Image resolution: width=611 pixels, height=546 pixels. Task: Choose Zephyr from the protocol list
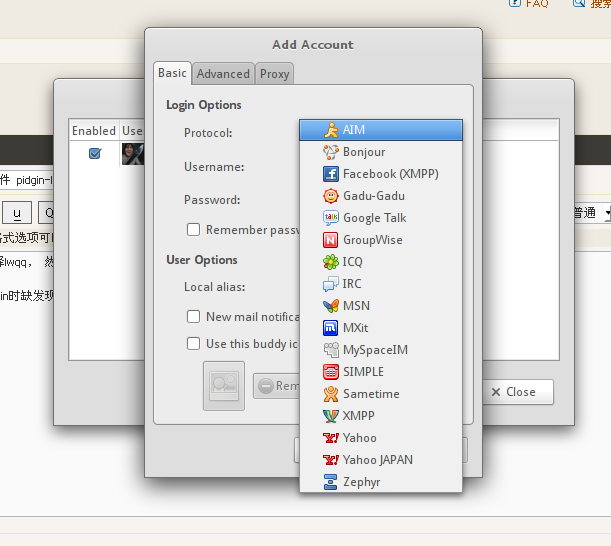pyautogui.click(x=381, y=482)
